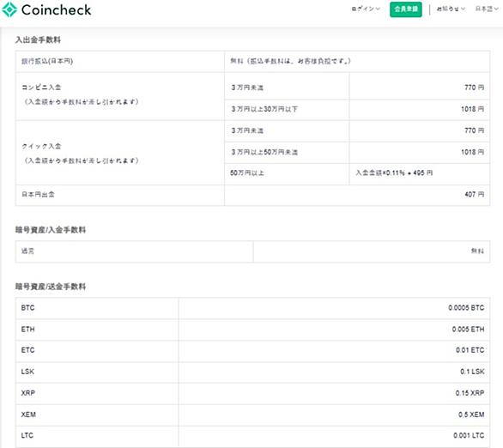
Task: Click the ETC row label
Action: coord(28,350)
